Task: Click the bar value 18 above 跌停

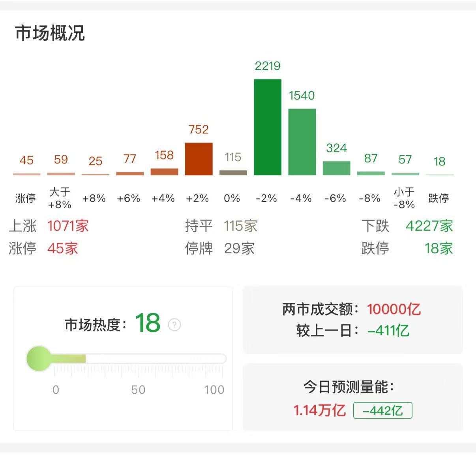Action: pos(439,162)
